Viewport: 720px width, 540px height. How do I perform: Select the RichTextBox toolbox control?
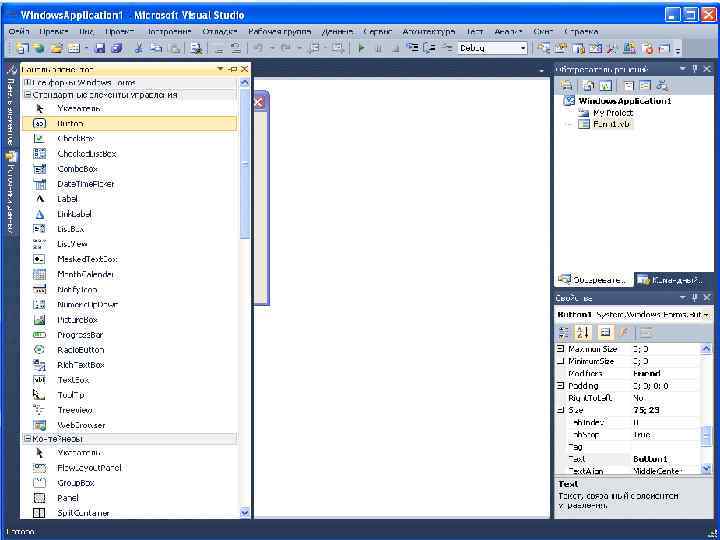coord(129,365)
